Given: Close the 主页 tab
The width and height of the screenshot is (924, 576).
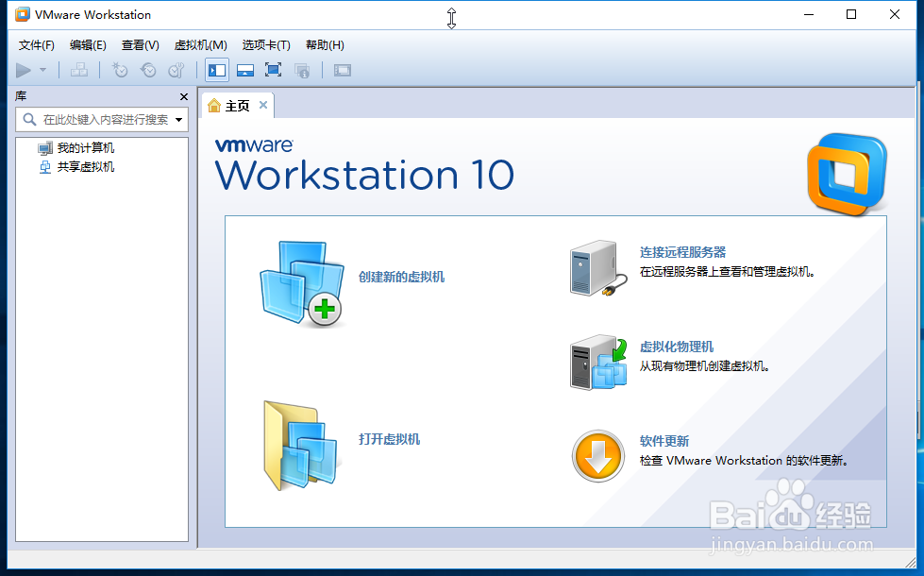Looking at the screenshot, I should tap(263, 105).
